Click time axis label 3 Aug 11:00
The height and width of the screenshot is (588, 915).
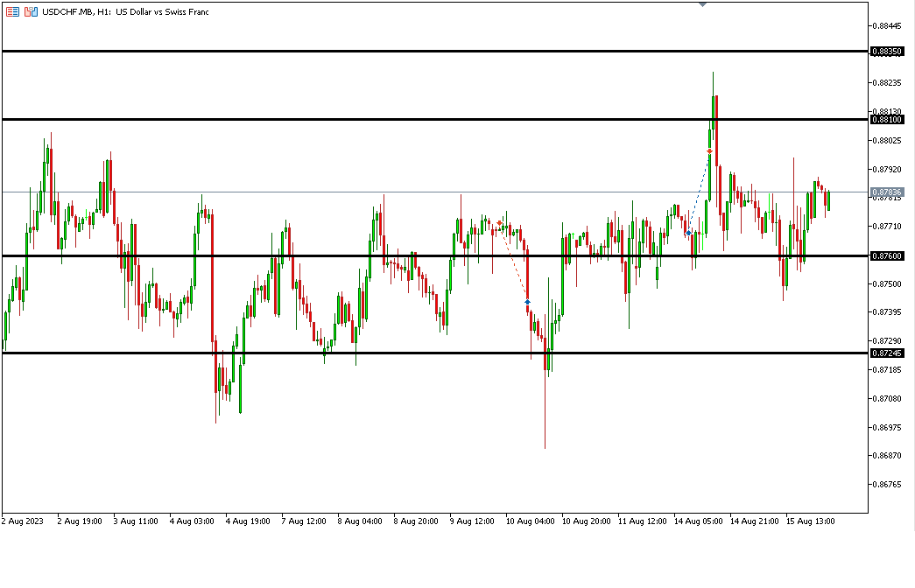point(136,521)
